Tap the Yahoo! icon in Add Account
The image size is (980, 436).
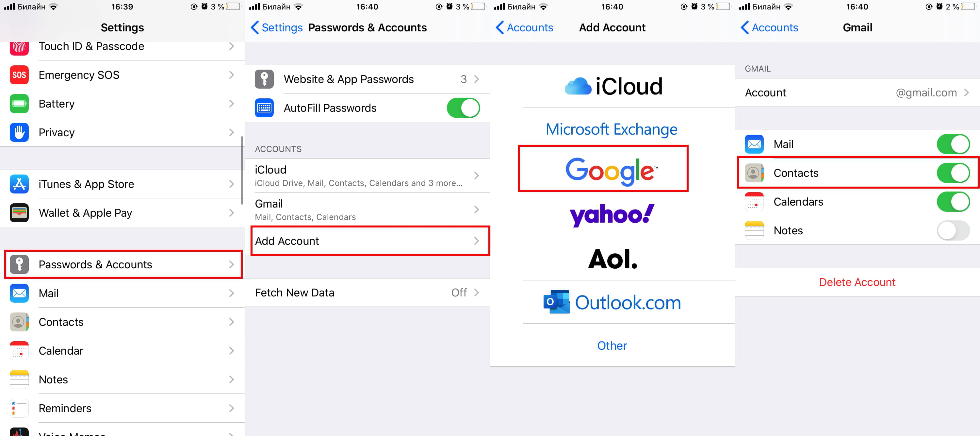pyautogui.click(x=612, y=214)
